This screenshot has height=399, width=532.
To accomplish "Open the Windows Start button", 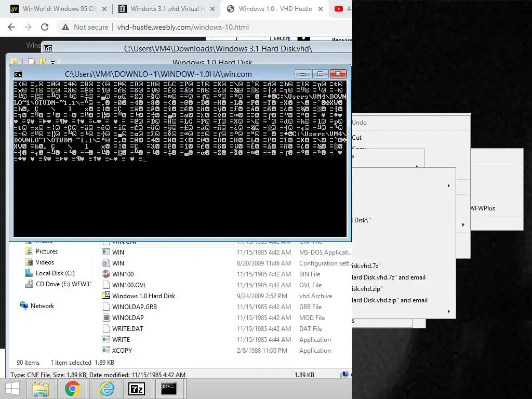I will click(x=12, y=389).
